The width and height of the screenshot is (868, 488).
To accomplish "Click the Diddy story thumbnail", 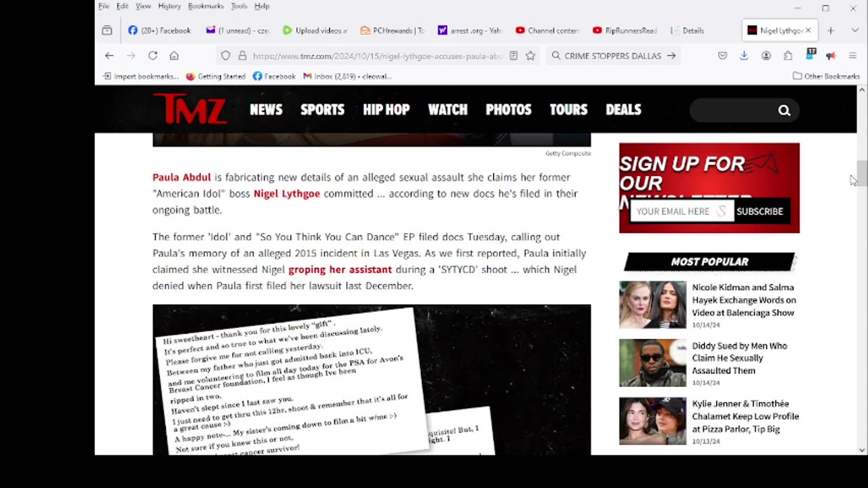I will [x=652, y=363].
